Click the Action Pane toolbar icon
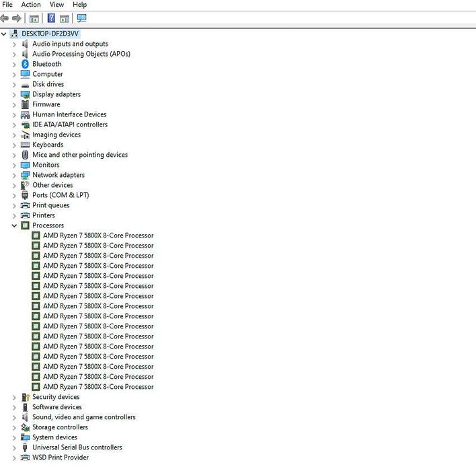 65,19
